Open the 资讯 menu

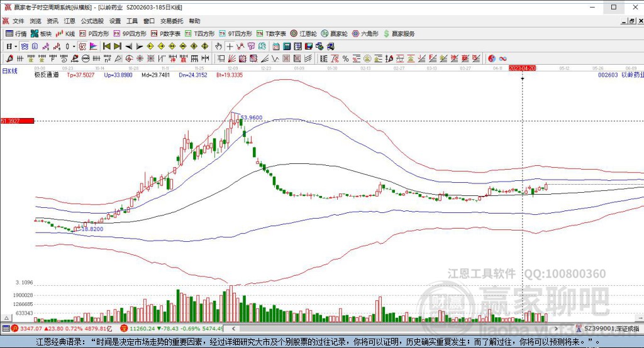[x=52, y=21]
